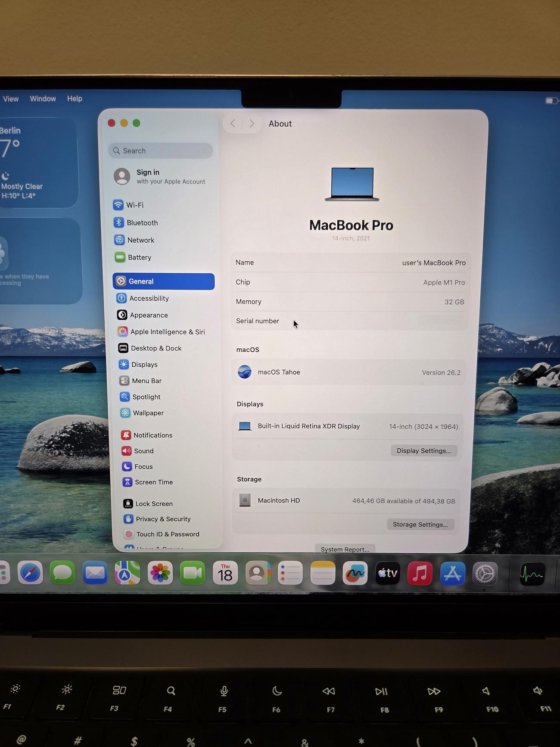Click the Search field in sidebar

tap(160, 151)
